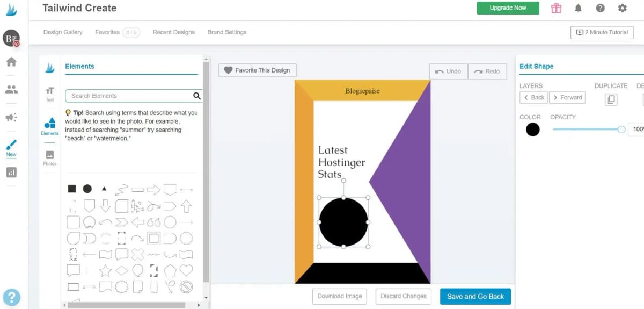
Task: Switch to the Photos panel tab
Action: click(49, 157)
